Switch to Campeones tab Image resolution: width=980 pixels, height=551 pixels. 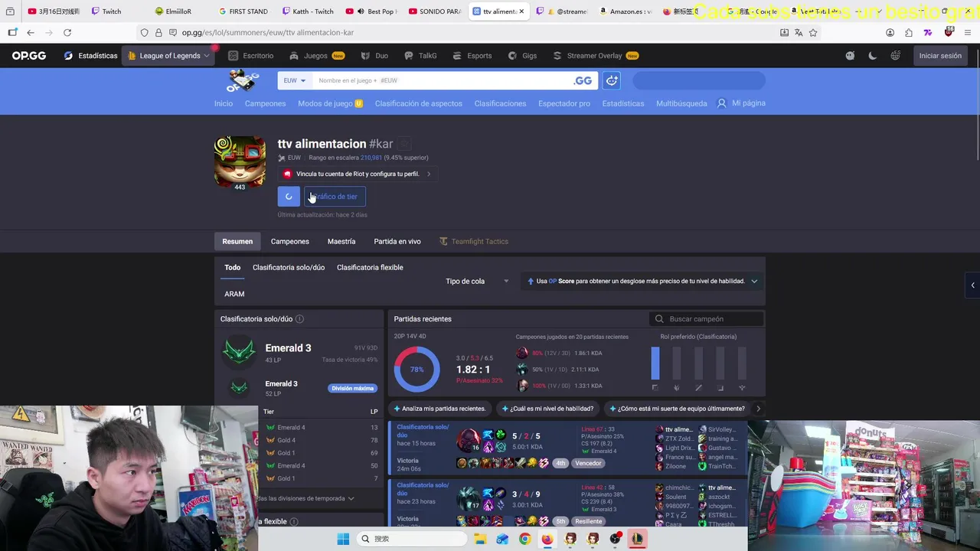(x=290, y=241)
